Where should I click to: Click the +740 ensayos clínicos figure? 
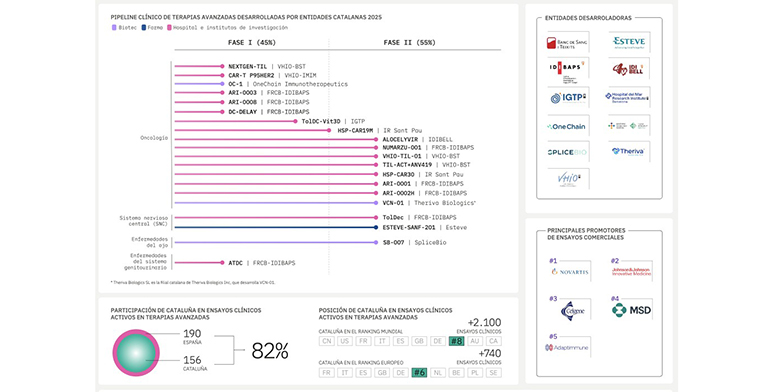click(490, 354)
